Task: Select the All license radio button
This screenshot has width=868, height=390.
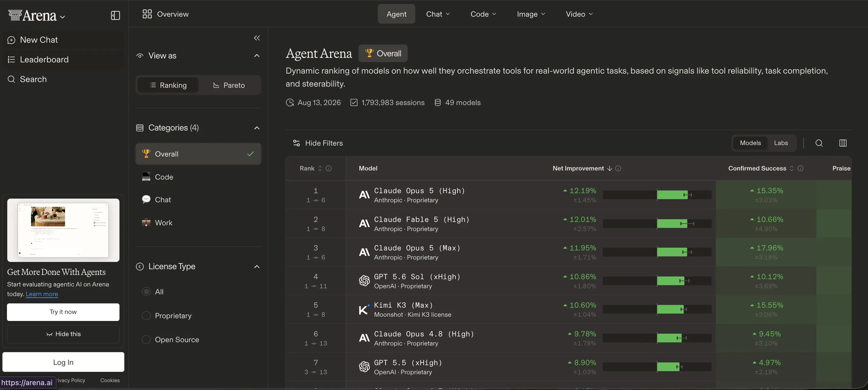Action: coord(146,292)
